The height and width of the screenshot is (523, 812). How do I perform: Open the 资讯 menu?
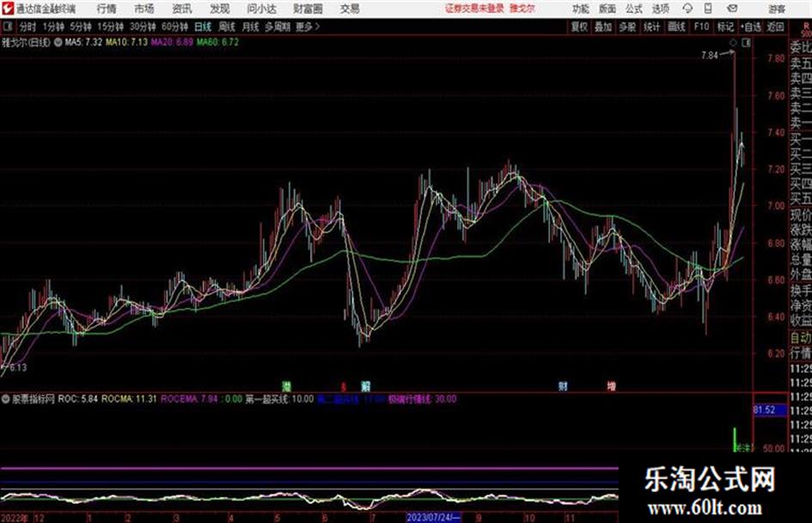click(x=182, y=9)
